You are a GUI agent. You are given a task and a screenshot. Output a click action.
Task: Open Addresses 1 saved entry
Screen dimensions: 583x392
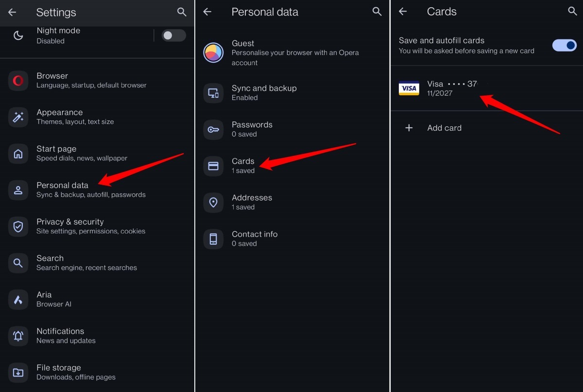[292, 202]
